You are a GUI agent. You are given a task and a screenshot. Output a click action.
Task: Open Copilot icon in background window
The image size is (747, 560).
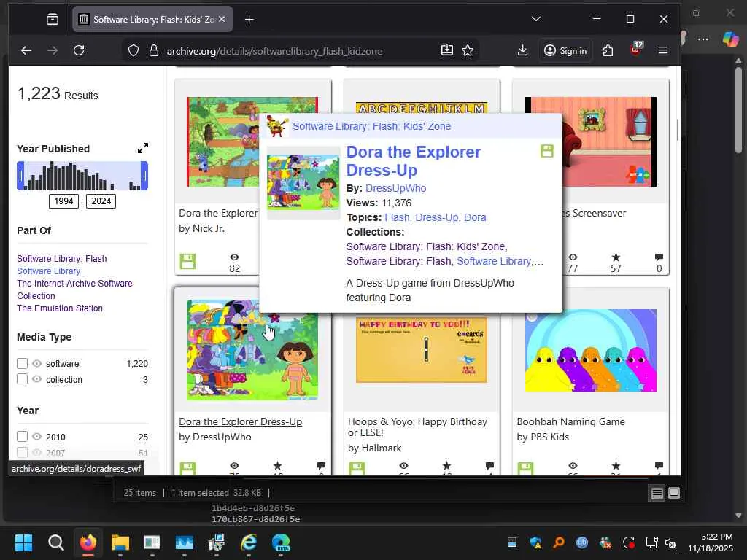click(730, 39)
